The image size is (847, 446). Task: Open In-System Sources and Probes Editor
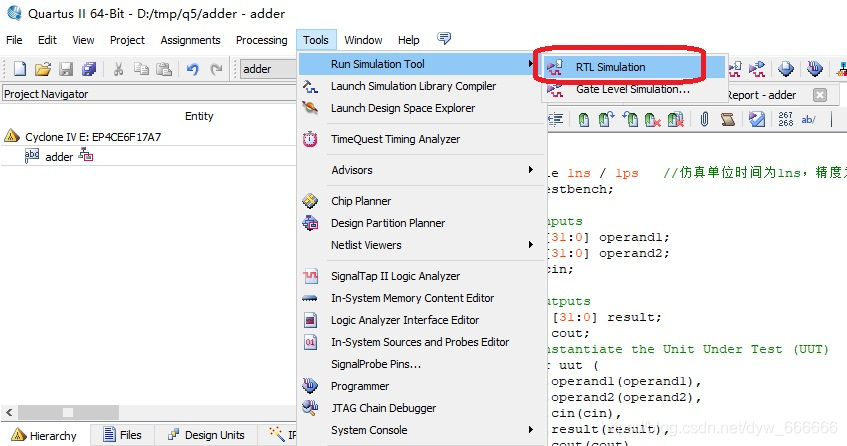click(420, 342)
